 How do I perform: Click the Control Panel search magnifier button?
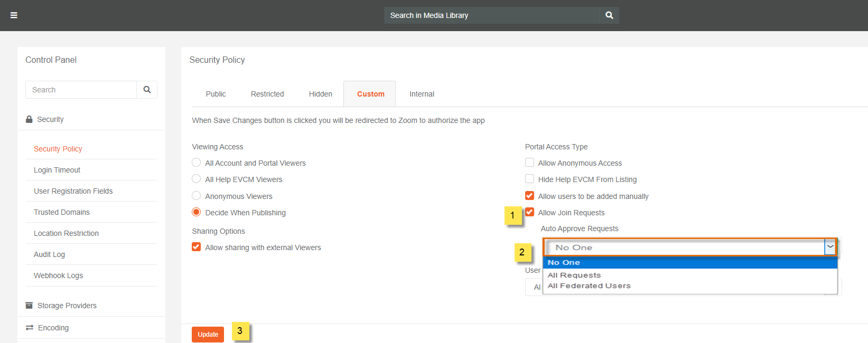pyautogui.click(x=147, y=90)
